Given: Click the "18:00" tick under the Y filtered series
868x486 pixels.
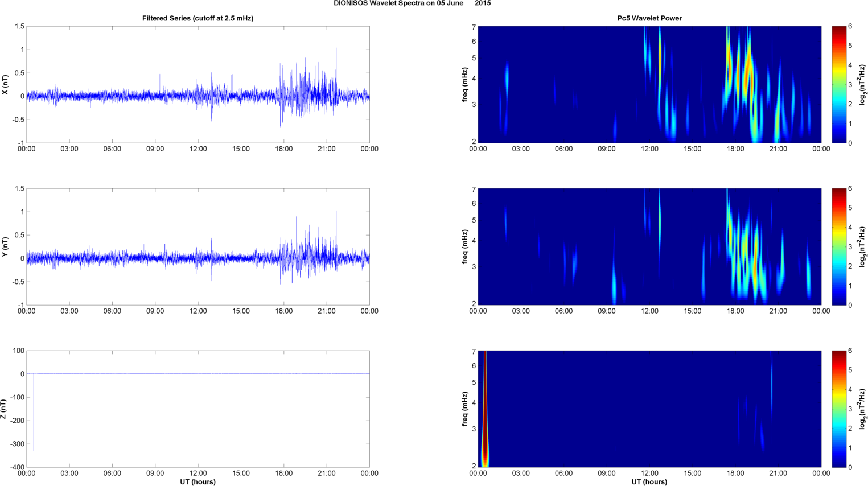Looking at the screenshot, I should (x=284, y=311).
